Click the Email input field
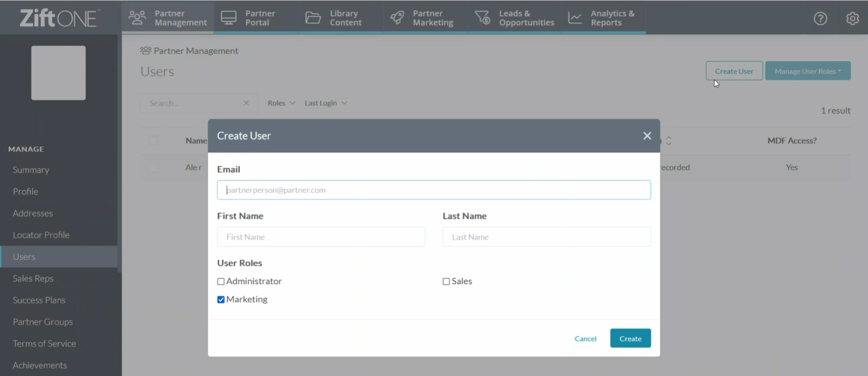This screenshot has height=376, width=868. click(x=434, y=190)
